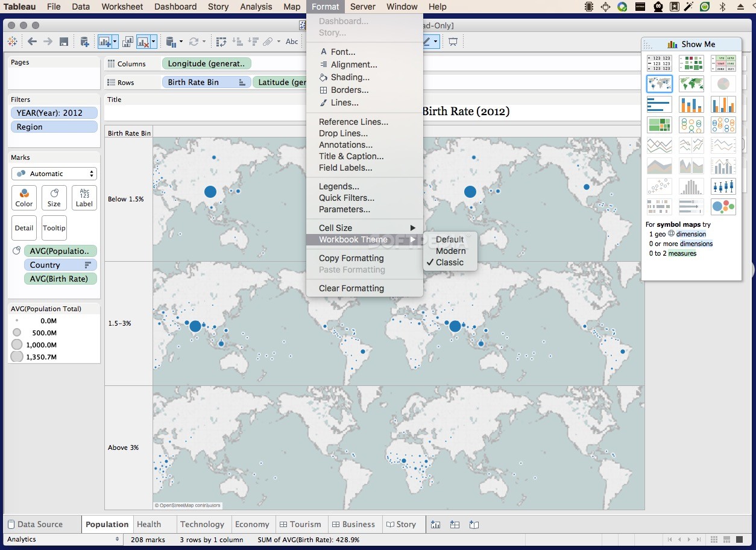Click the Duplicate Sheet icon

[128, 42]
